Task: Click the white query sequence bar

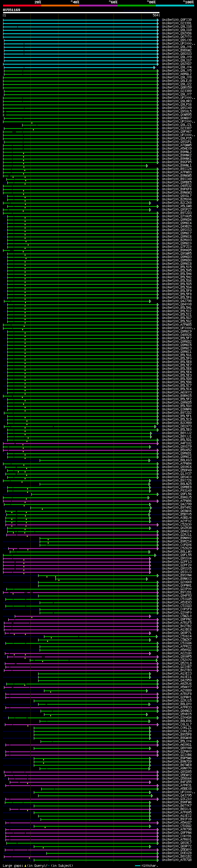Action: [x=81, y=12]
